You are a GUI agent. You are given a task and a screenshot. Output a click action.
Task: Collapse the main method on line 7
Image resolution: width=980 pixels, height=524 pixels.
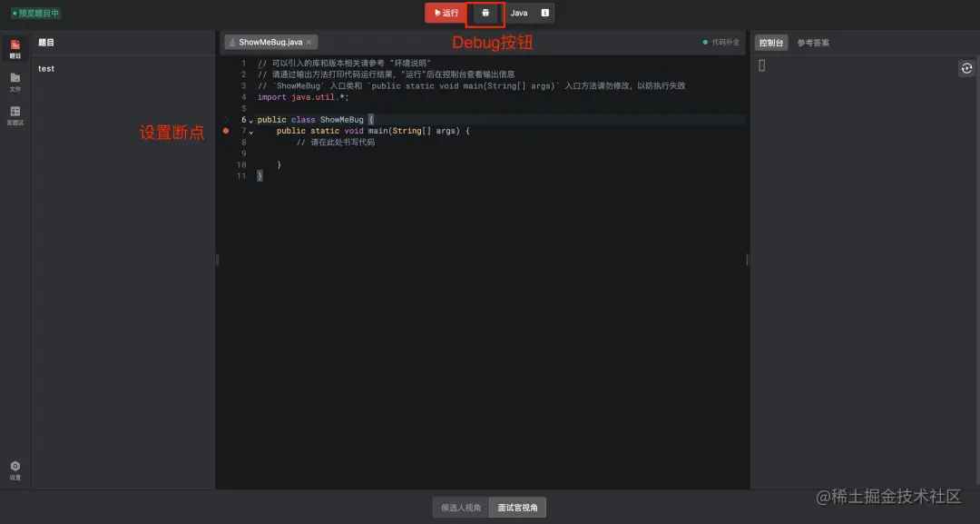pos(251,132)
